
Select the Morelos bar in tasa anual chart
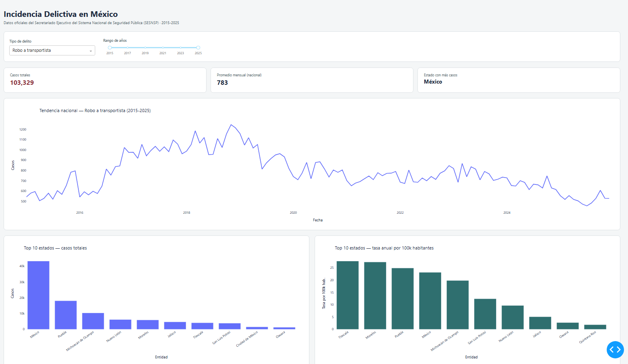point(375,296)
